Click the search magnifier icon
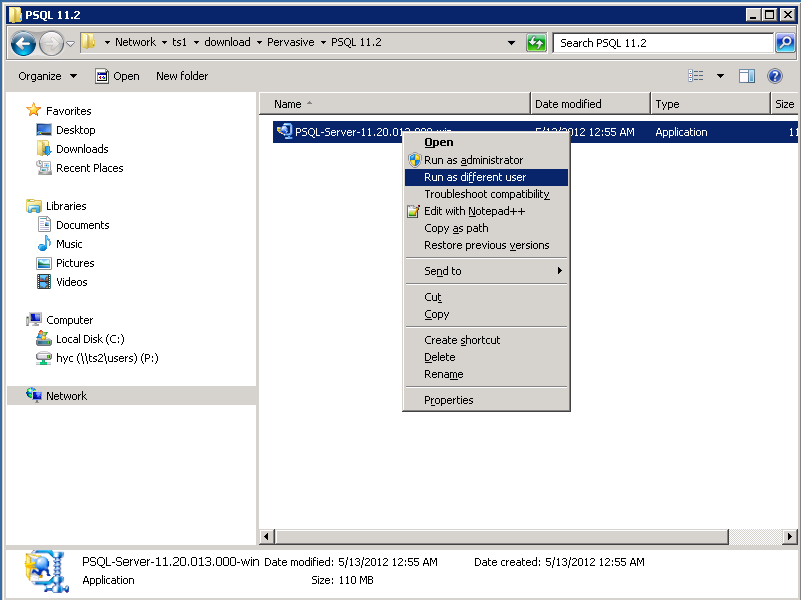Image resolution: width=801 pixels, height=600 pixels. pyautogui.click(x=786, y=43)
